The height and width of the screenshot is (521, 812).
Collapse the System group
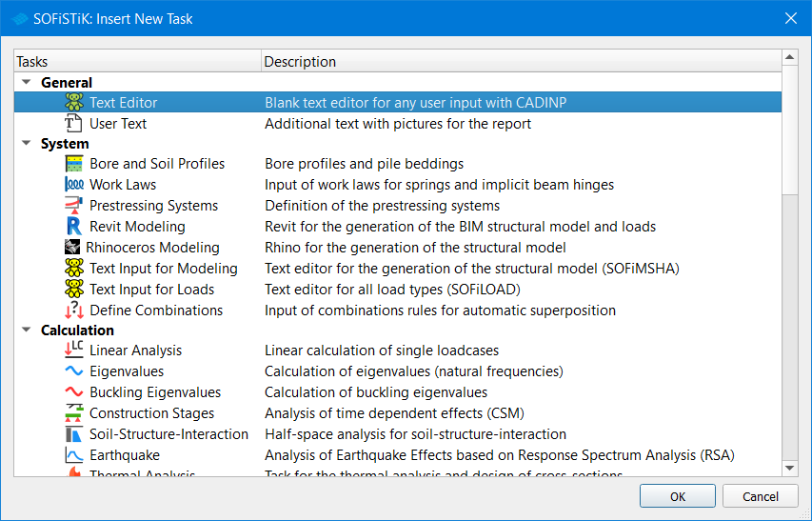(x=27, y=144)
